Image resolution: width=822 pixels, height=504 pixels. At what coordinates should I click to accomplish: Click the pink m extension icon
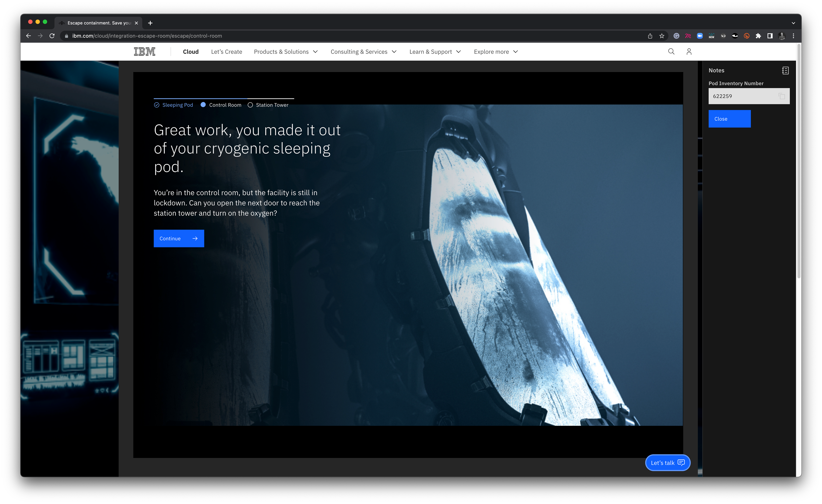click(688, 36)
